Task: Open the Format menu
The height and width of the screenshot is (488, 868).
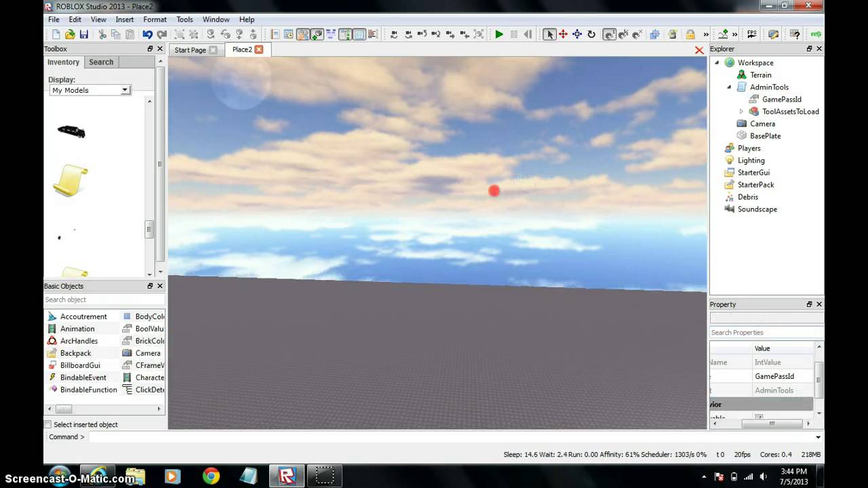Action: (x=155, y=20)
